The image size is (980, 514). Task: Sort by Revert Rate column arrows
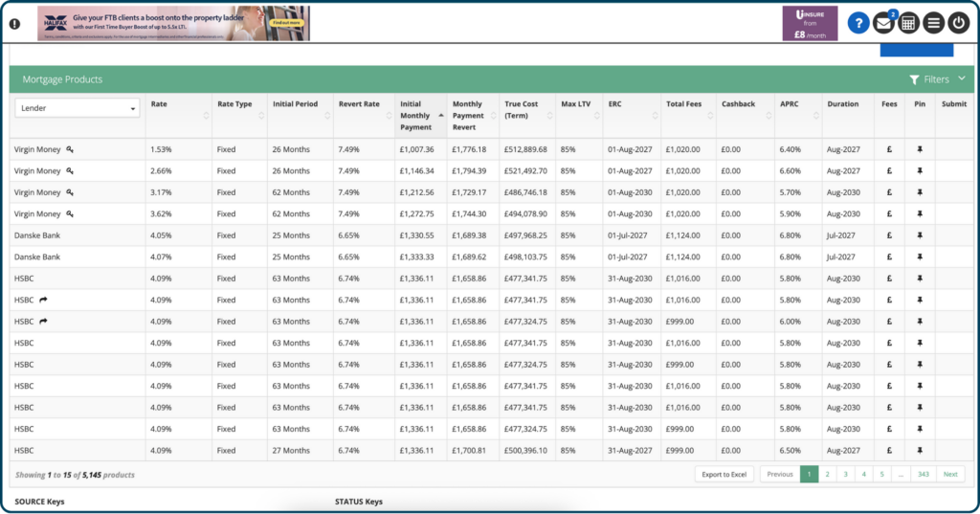[x=389, y=116]
